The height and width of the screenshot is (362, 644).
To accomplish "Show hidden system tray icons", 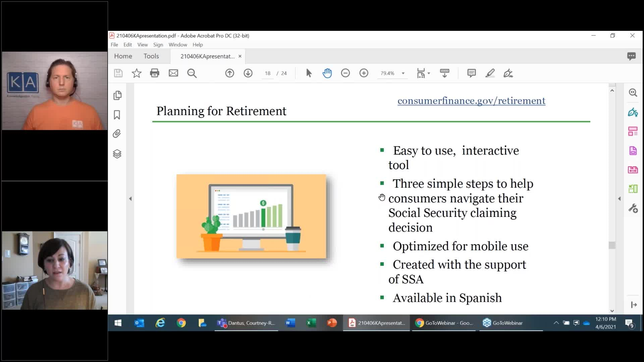I will point(556,323).
